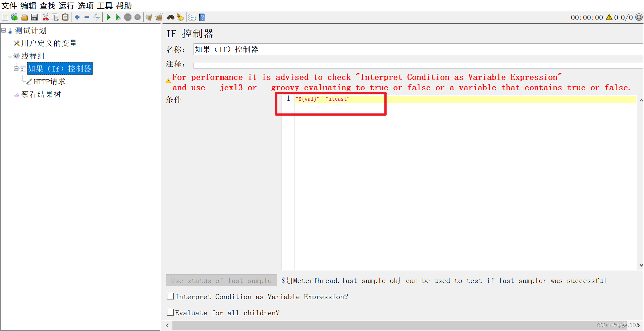
Task: Select 如果（If）控制器 tree item
Action: 60,69
